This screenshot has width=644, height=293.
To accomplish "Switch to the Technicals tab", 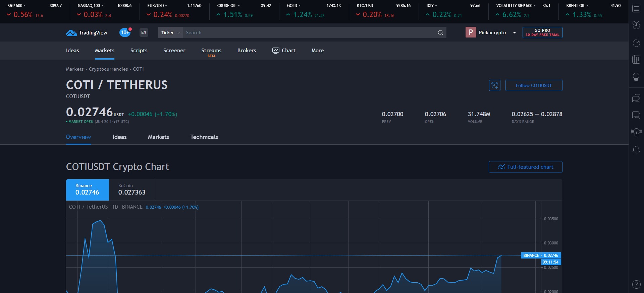I will coord(204,137).
